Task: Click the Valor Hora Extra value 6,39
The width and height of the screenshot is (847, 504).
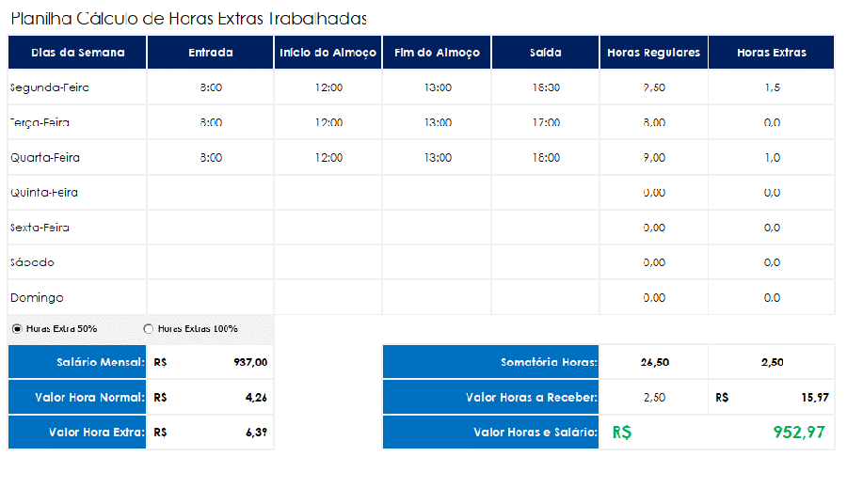Action: point(211,433)
